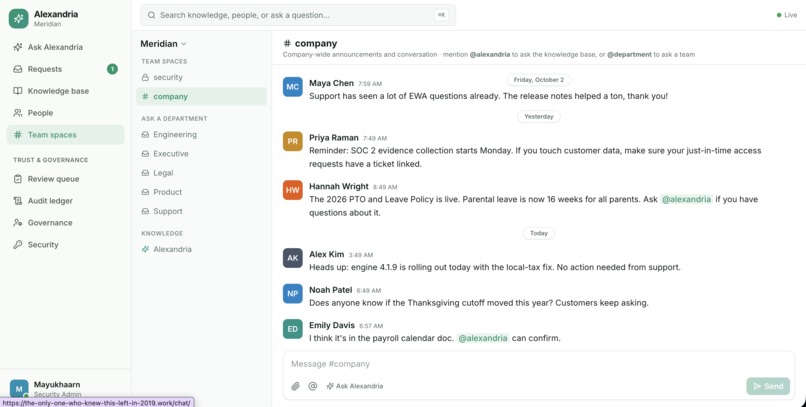Image resolution: width=806 pixels, height=407 pixels.
Task: Click the search knowledge input field
Action: click(298, 15)
